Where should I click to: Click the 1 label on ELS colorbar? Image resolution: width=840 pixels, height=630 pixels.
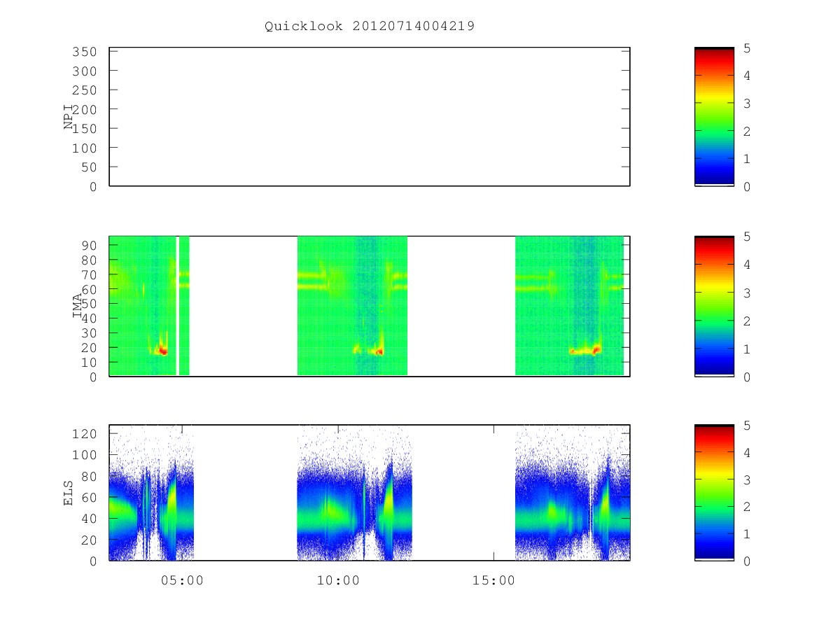click(747, 534)
